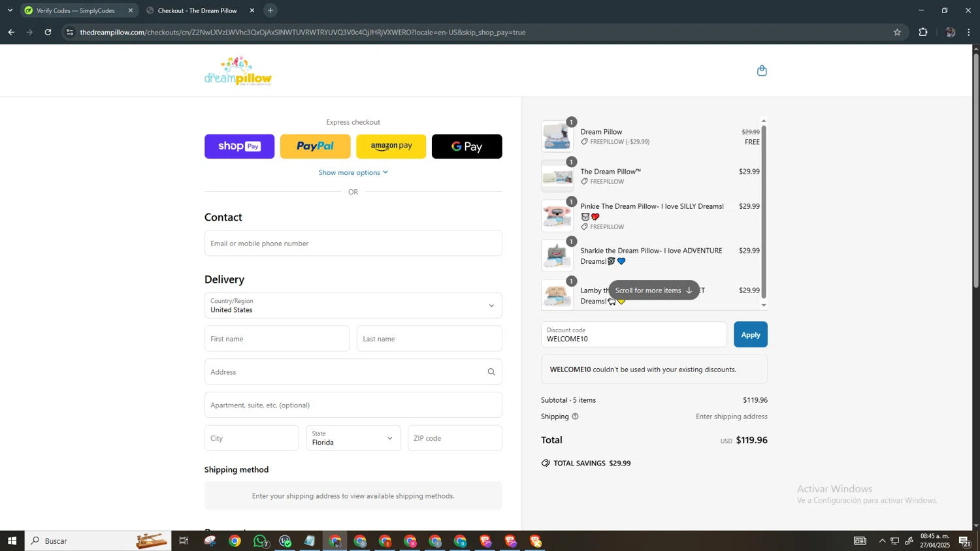Open the tab search dropdown arrow
Viewport: 980px width, 551px height.
[10, 10]
